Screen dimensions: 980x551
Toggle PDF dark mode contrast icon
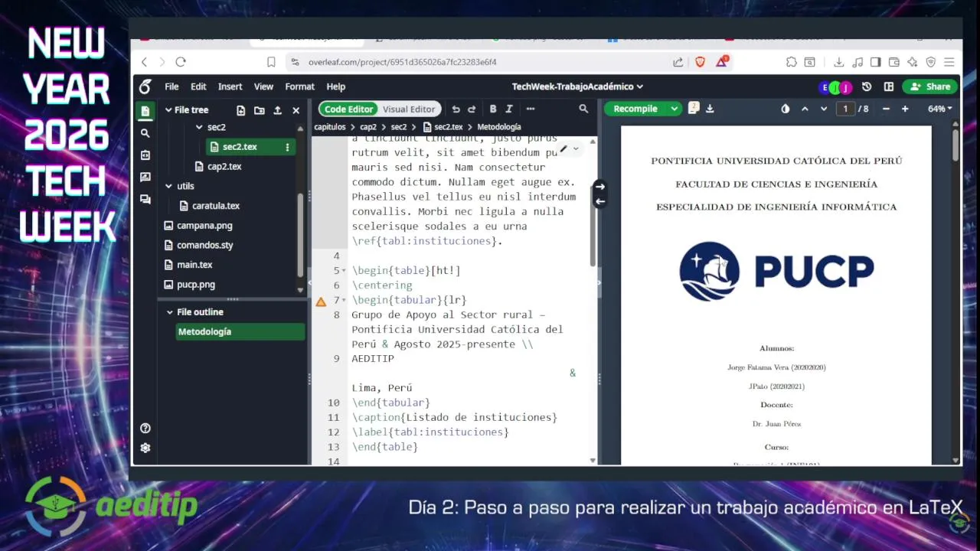(786, 109)
